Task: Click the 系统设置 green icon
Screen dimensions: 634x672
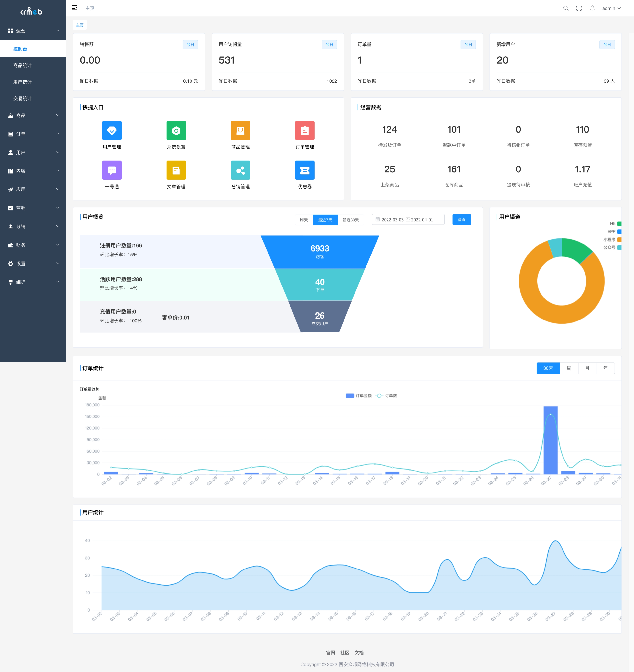Action: [176, 130]
